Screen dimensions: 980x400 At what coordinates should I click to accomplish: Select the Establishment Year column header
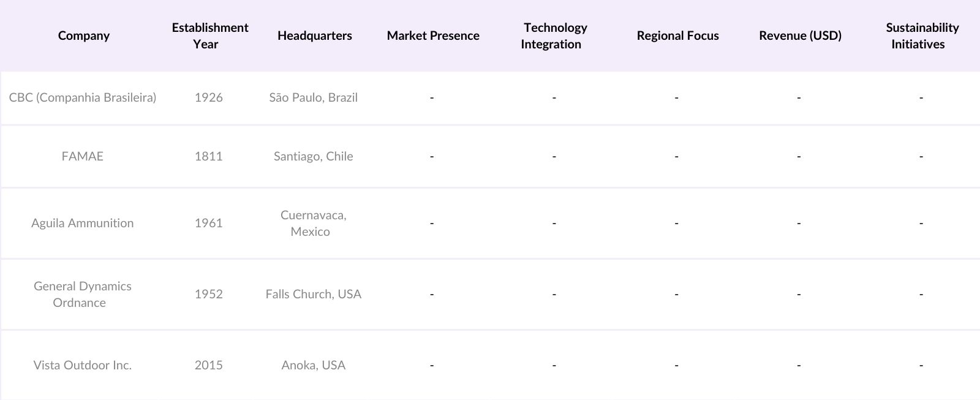pyautogui.click(x=209, y=36)
